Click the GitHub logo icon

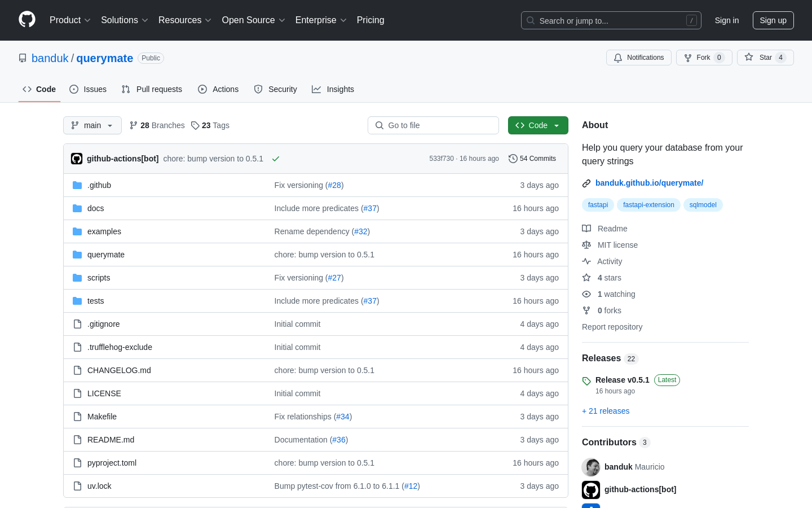27,20
